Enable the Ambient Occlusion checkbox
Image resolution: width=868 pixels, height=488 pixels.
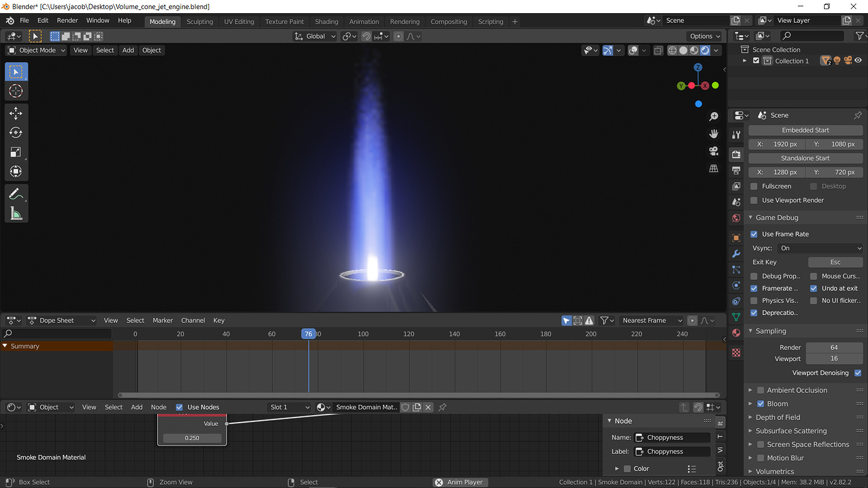pyautogui.click(x=760, y=390)
